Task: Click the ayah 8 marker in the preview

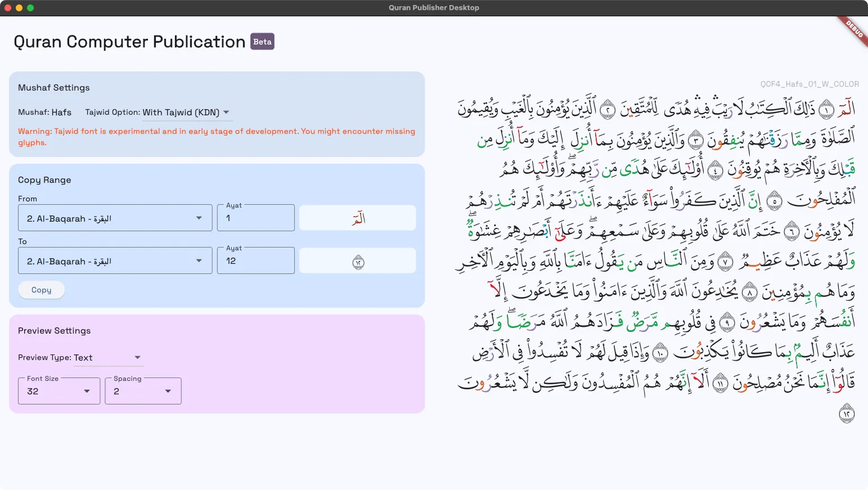Action: coord(749,292)
